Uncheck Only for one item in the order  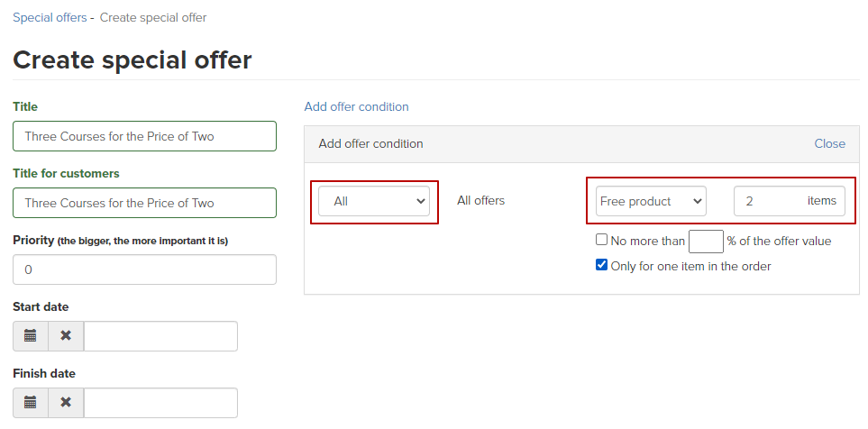click(601, 265)
